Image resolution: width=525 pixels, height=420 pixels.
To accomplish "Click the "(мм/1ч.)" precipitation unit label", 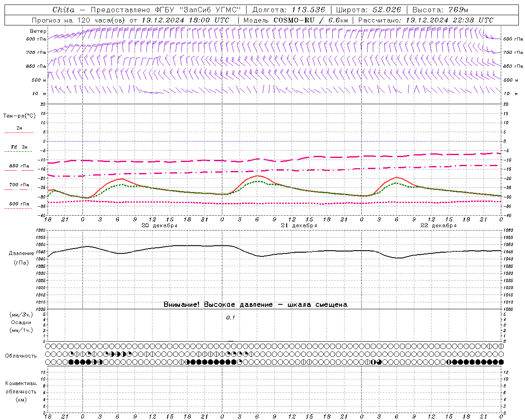I will (x=21, y=330).
